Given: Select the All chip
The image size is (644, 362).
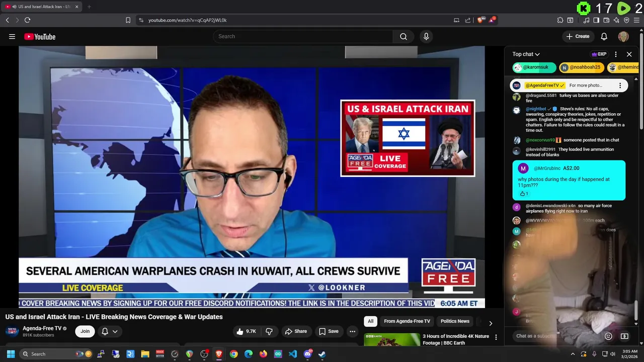Looking at the screenshot, I should [370, 321].
